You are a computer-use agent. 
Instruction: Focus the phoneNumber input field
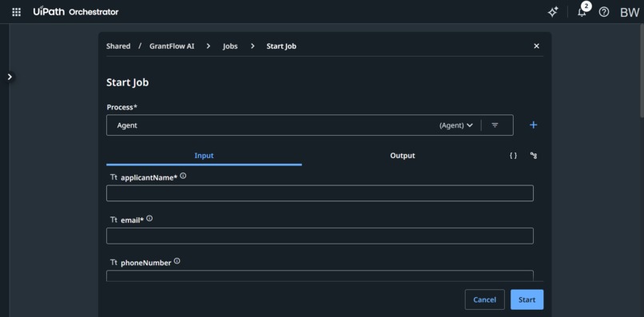(320, 275)
